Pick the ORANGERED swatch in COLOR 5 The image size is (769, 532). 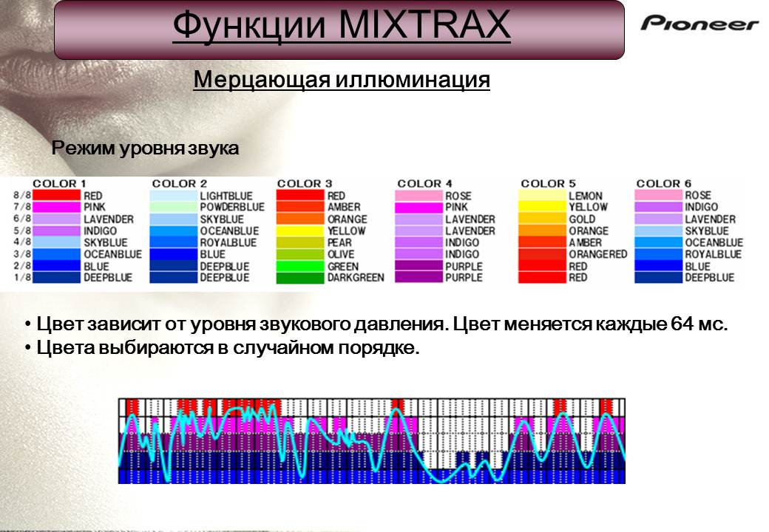pos(542,254)
